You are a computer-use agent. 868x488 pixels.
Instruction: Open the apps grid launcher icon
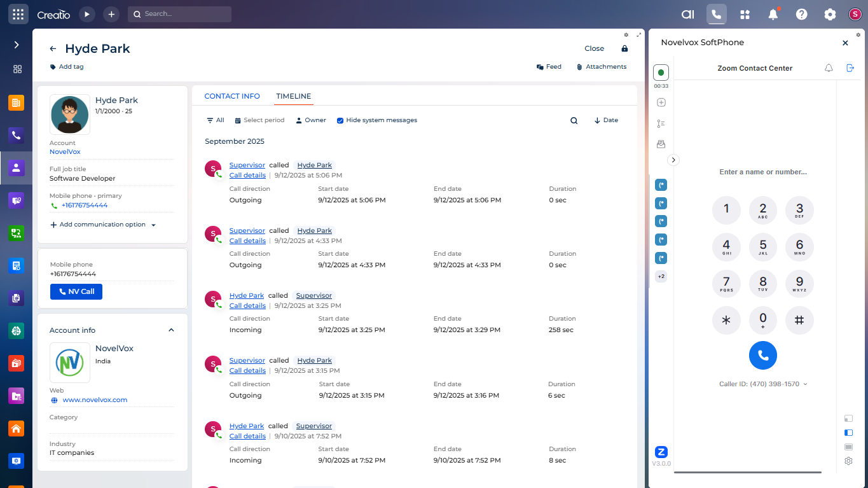click(x=18, y=14)
